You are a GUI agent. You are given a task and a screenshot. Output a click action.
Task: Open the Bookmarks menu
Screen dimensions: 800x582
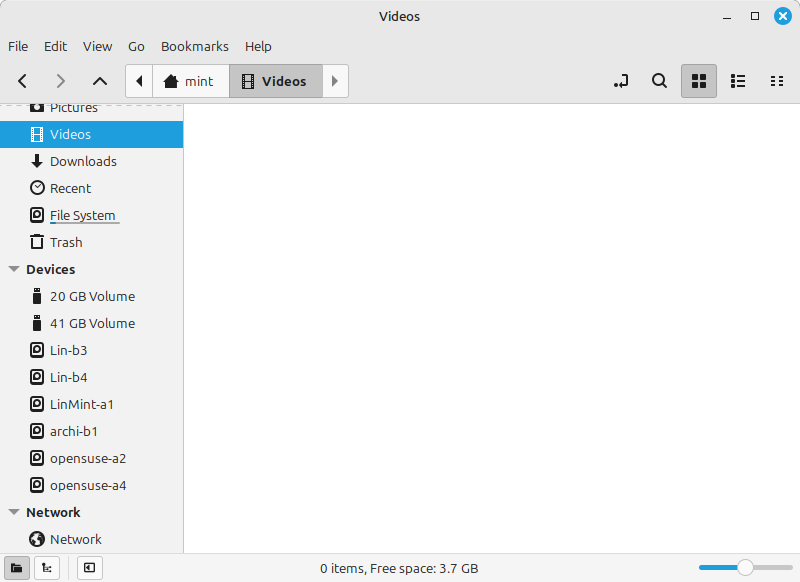click(195, 46)
